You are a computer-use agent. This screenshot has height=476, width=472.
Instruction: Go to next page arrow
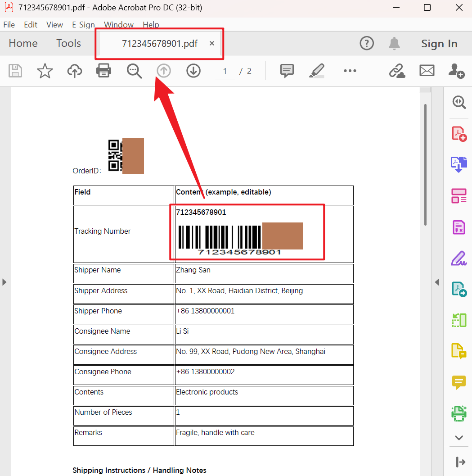pyautogui.click(x=193, y=71)
